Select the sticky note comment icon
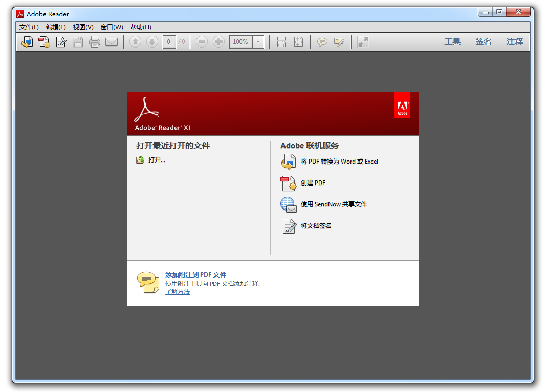This screenshot has height=392, width=548. point(322,41)
